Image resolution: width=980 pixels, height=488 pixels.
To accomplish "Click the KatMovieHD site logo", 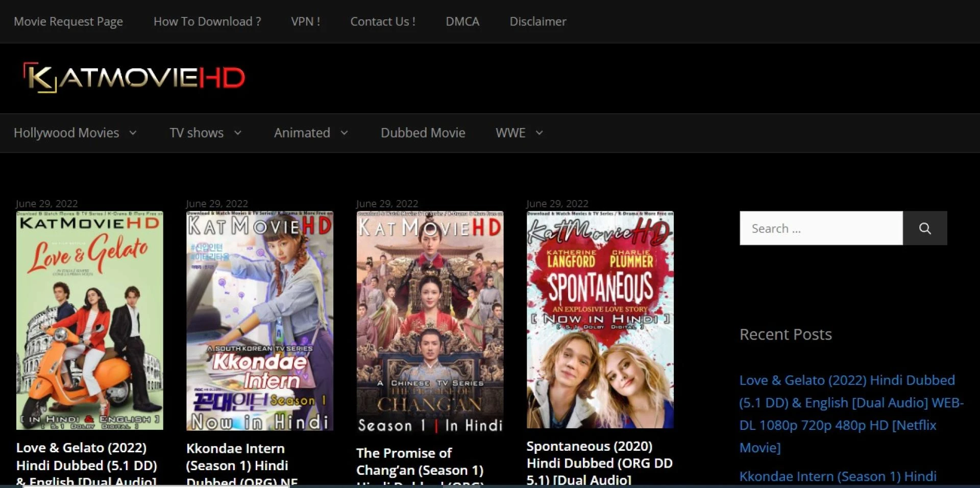I will [x=134, y=77].
